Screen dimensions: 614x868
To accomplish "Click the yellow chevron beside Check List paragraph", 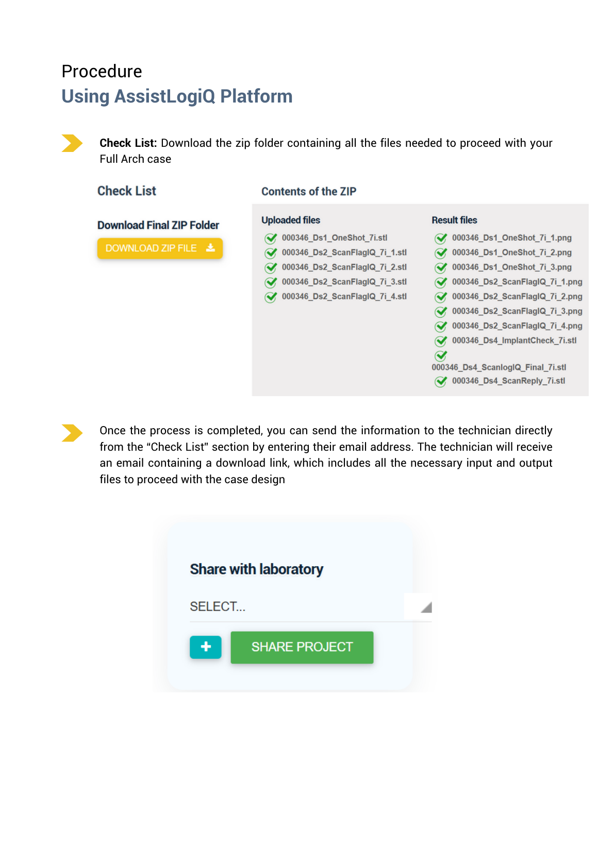I will (x=72, y=143).
